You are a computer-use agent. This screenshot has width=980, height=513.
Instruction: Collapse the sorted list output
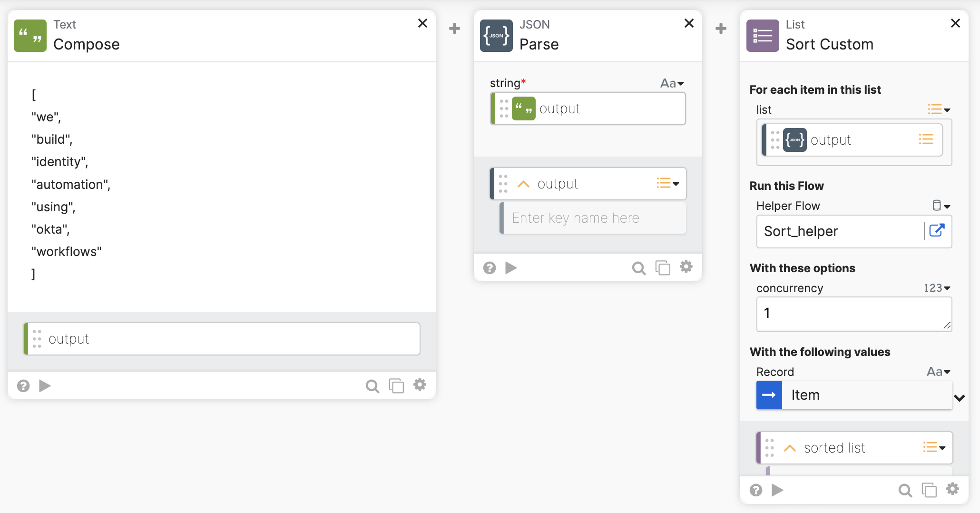pyautogui.click(x=790, y=448)
